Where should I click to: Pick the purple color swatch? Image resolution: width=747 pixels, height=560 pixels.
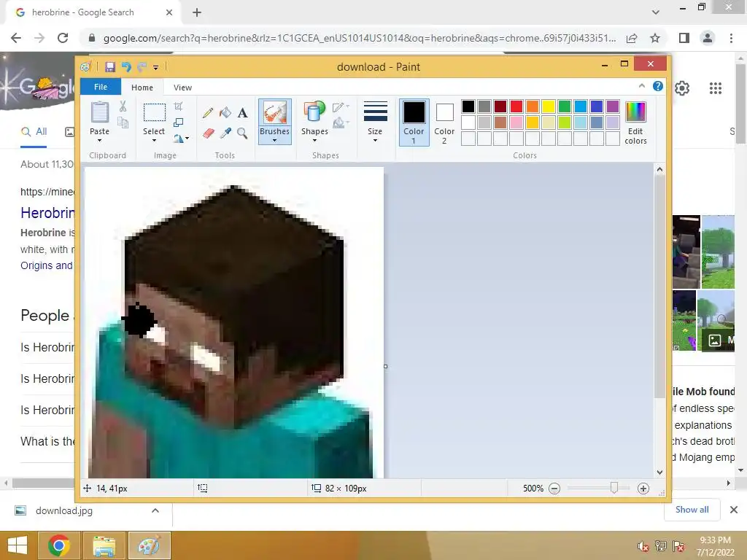613,106
